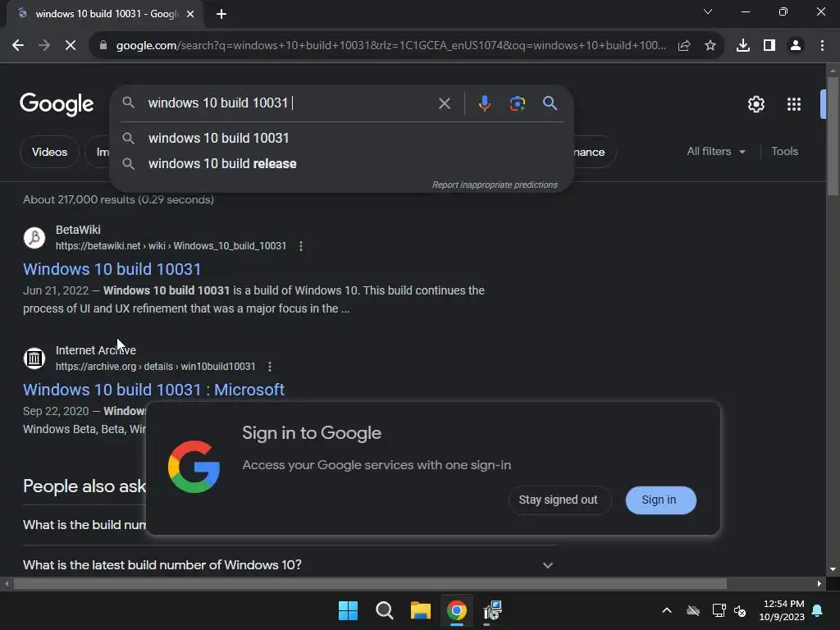This screenshot has width=840, height=630.
Task: Open Windows 10 build 10031 : Microsoft result
Action: pyautogui.click(x=153, y=390)
